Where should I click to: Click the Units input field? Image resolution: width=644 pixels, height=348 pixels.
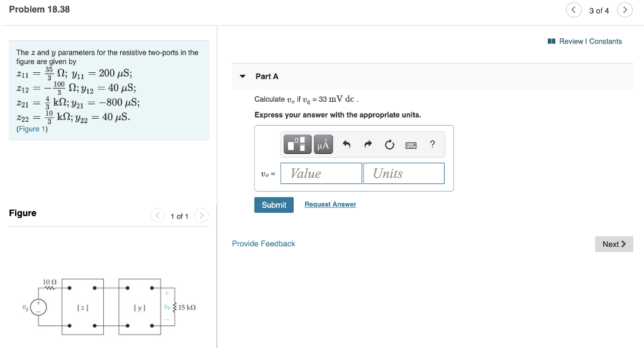coord(404,173)
